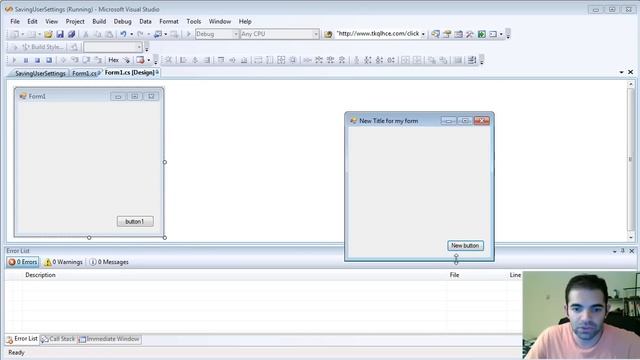Click the Find text input field
This screenshot has height=360, width=640.
coord(378,34)
